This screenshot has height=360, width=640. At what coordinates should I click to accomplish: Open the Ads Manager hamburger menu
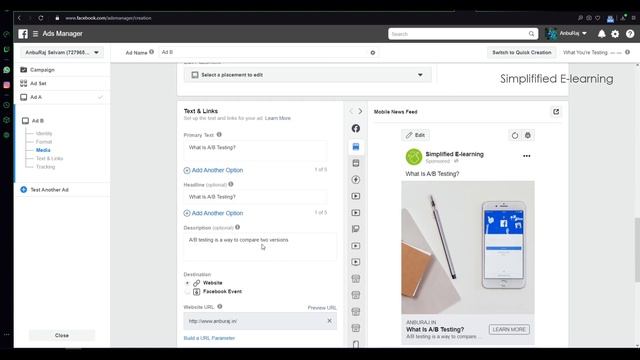(x=36, y=34)
